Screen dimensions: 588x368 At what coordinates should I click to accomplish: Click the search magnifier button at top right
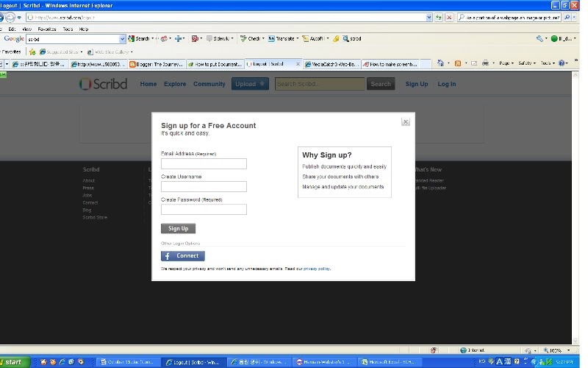coord(567,17)
